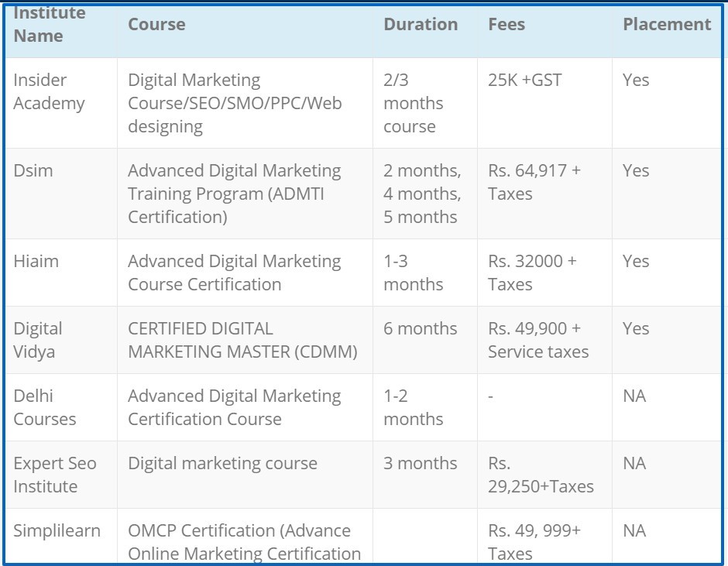The image size is (728, 566).
Task: Select the 'Insider Academy' institute cell
Action: pos(61,103)
